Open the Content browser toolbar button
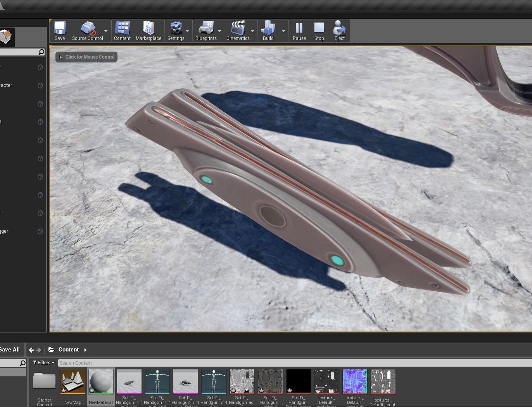This screenshot has width=532, height=407. (x=122, y=31)
